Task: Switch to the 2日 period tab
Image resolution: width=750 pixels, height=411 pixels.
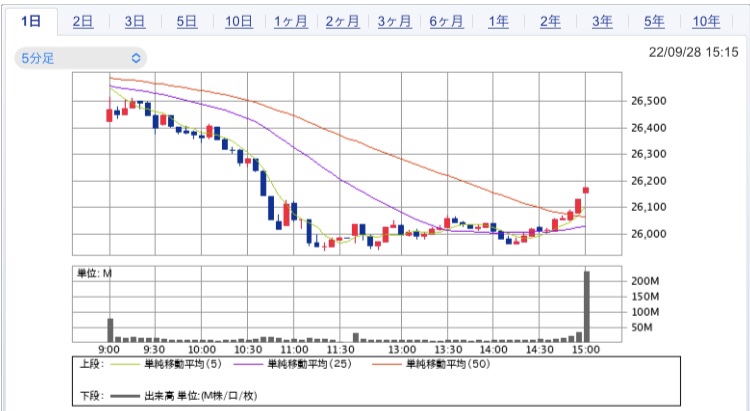Action: [83, 22]
